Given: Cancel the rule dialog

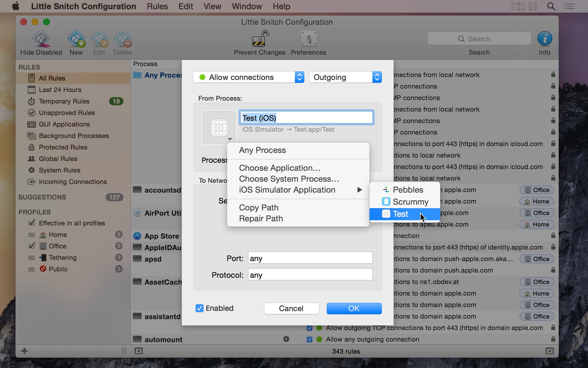Looking at the screenshot, I should 291,308.
